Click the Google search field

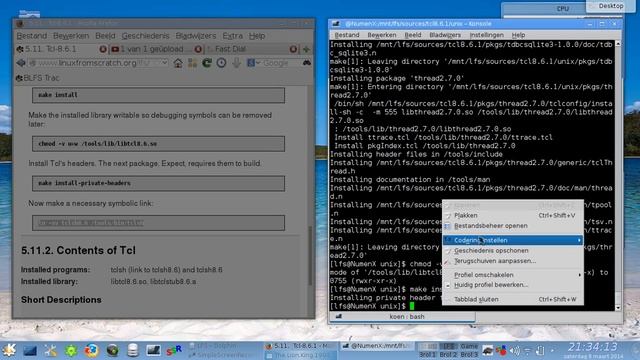point(280,63)
